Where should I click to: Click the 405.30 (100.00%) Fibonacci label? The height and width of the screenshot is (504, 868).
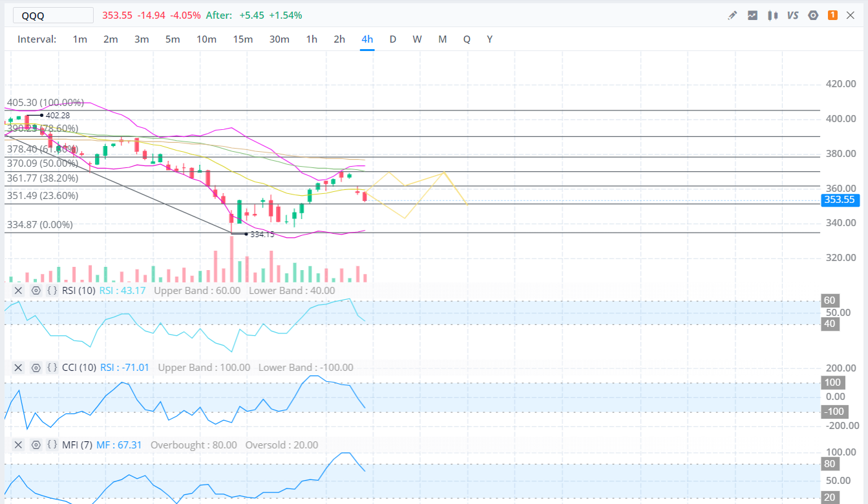(45, 103)
